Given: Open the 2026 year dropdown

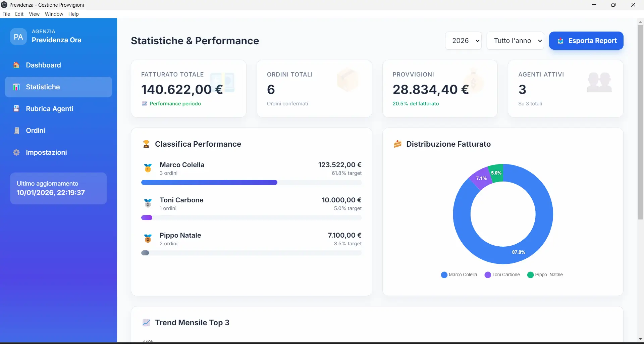Looking at the screenshot, I should click(463, 41).
